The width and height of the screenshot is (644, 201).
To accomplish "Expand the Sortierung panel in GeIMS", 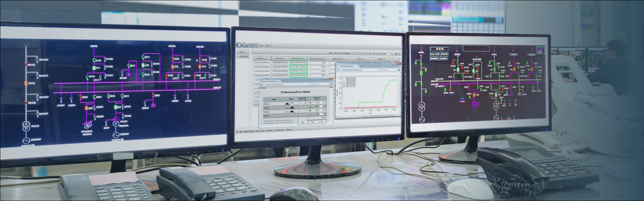I will tap(244, 56).
